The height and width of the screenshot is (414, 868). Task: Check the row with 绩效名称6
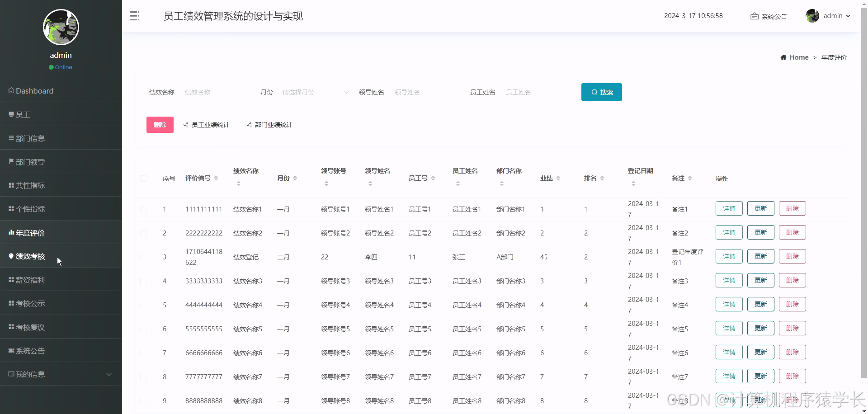[143, 353]
